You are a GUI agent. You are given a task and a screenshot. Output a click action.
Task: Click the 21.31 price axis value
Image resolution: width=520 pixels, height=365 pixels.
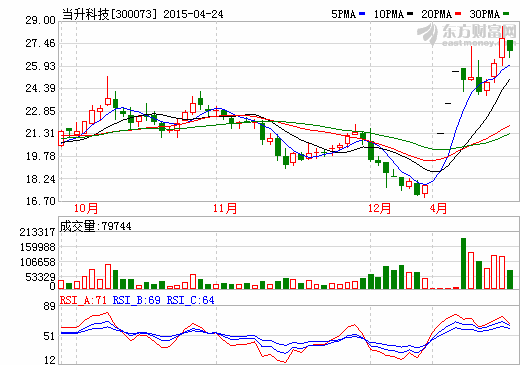tap(40, 133)
